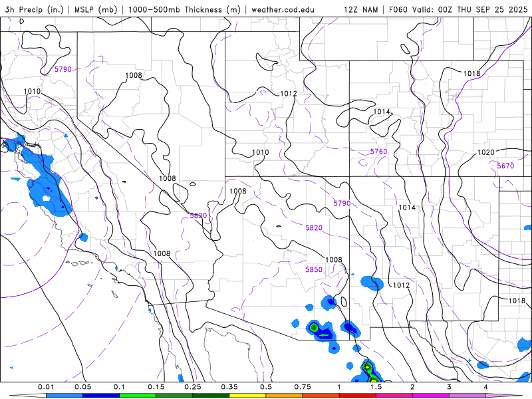
Task: Click the "00Z THU SEP 25 2025" valid time
Action: click(483, 9)
